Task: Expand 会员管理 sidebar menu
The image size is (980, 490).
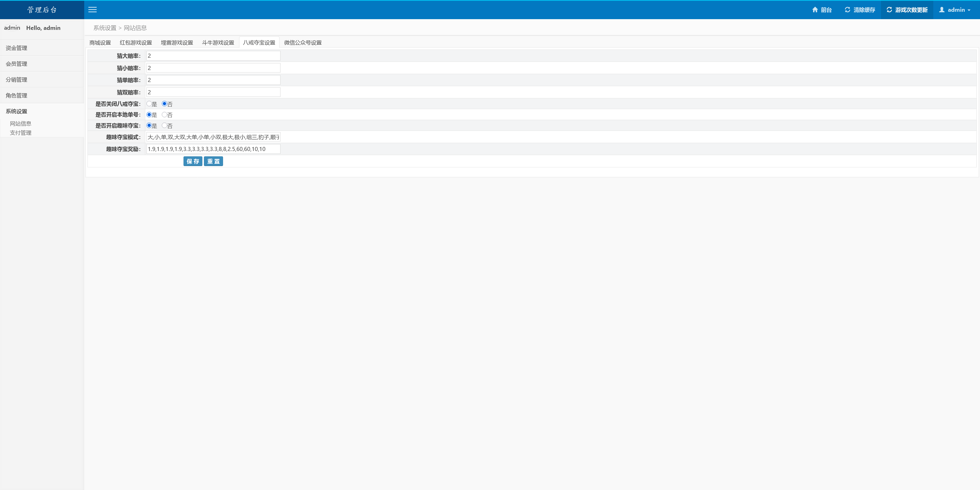Action: 16,64
